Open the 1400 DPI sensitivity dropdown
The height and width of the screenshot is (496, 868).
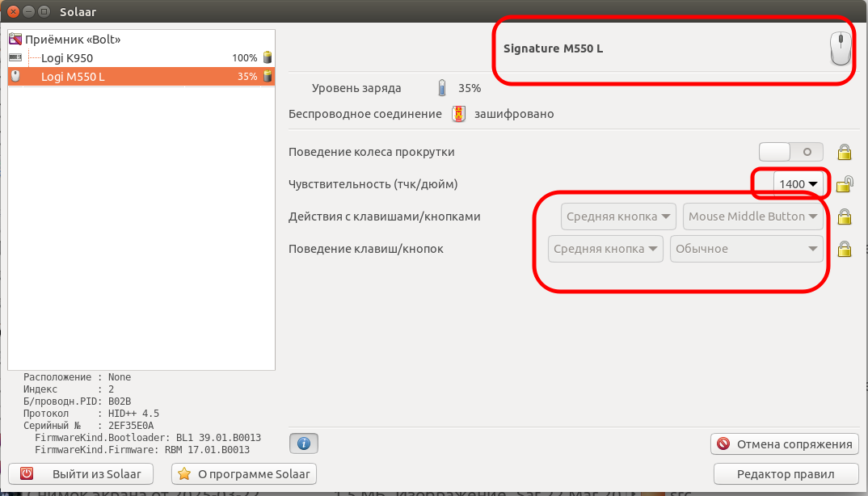coord(798,184)
